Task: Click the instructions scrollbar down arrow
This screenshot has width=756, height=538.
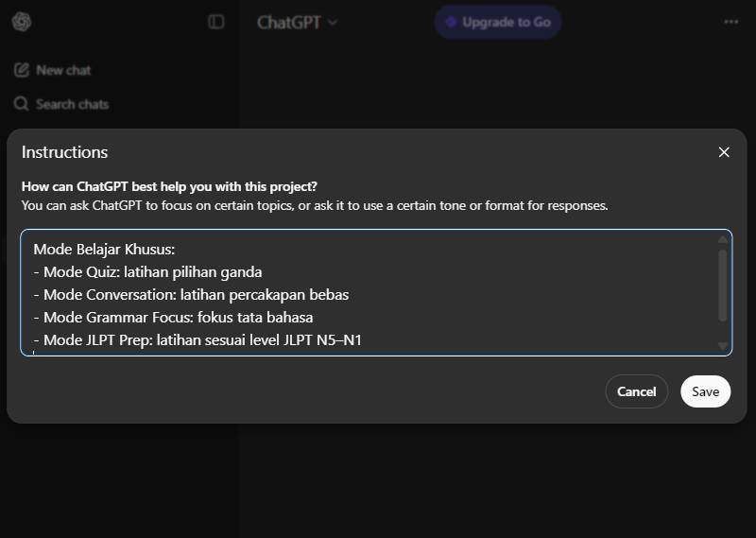Action: (x=723, y=346)
